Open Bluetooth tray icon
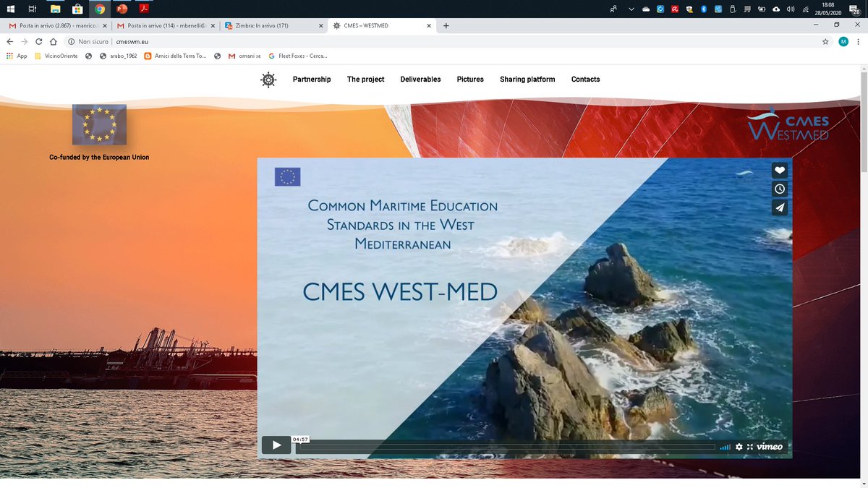 coord(703,9)
